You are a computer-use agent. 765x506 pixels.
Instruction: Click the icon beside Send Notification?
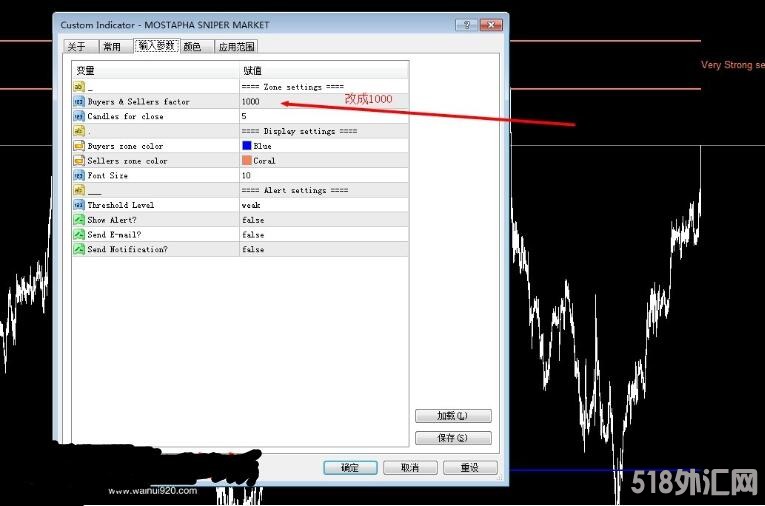pos(79,249)
